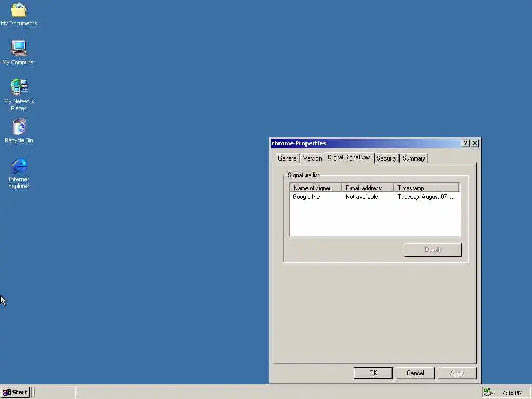The width and height of the screenshot is (532, 399).
Task: Open the Summary tab
Action: click(x=414, y=158)
